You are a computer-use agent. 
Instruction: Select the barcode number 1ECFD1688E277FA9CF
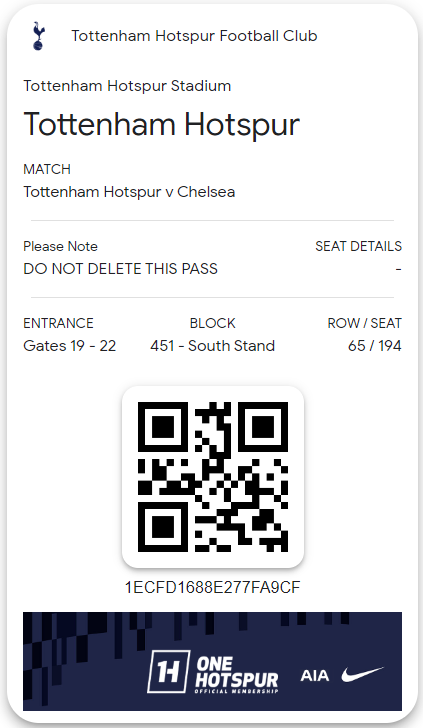pyautogui.click(x=213, y=587)
